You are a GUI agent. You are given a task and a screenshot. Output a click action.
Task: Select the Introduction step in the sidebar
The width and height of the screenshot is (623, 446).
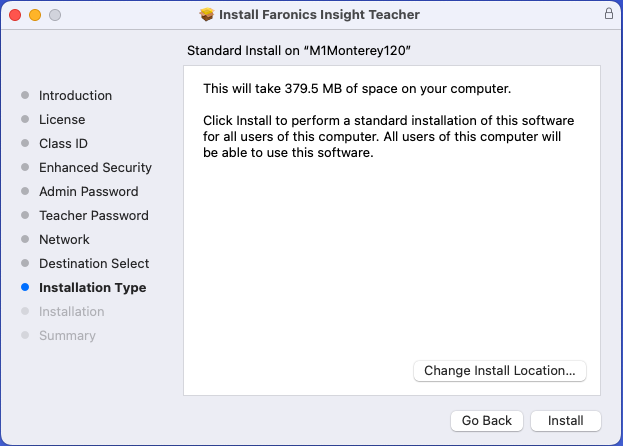(x=75, y=96)
